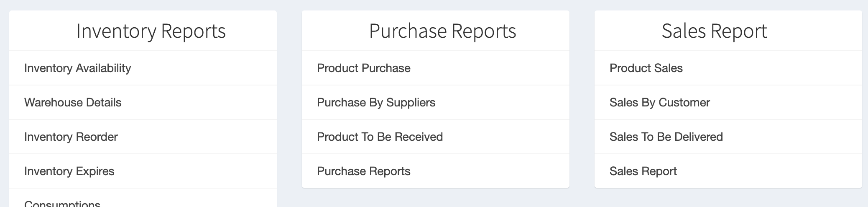Choose the Warehouse Details row under Inventory Reports
This screenshot has width=868, height=207.
tap(143, 102)
